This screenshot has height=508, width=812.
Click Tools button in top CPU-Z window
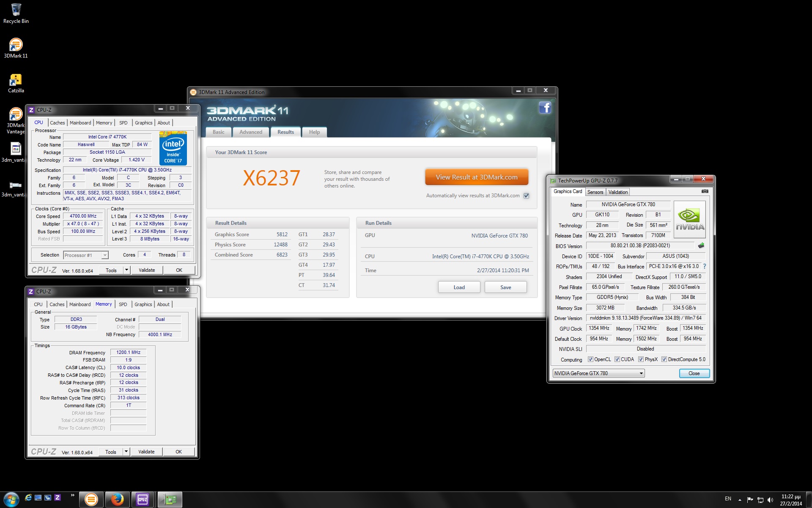click(x=111, y=270)
